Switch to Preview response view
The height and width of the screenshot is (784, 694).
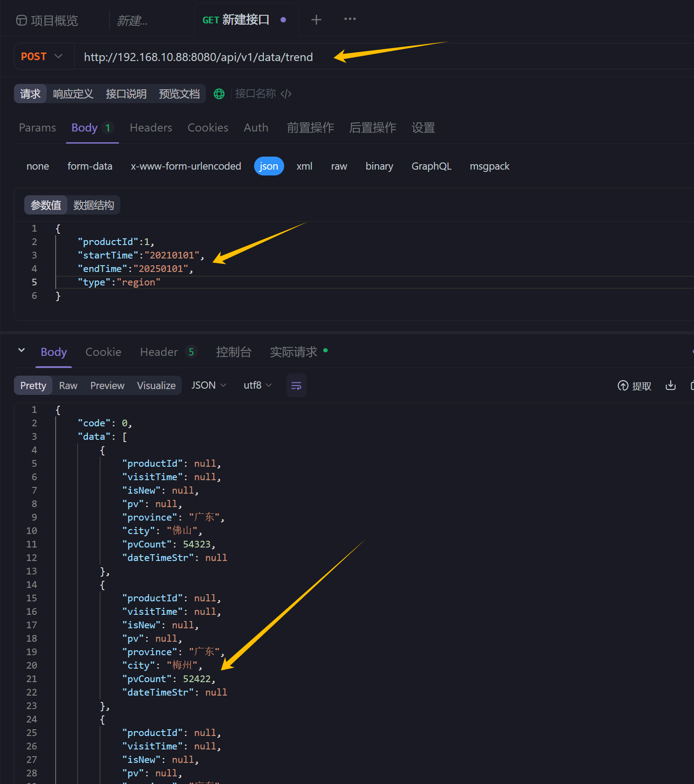[107, 385]
